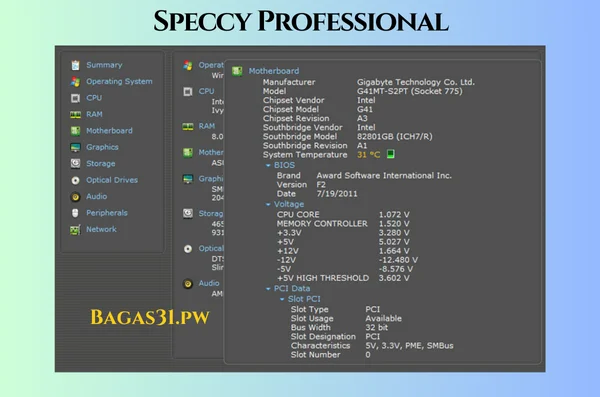Screen dimensions: 600x397
Task: Select the CPU CORE voltage '1.072 V'
Action: (394, 214)
